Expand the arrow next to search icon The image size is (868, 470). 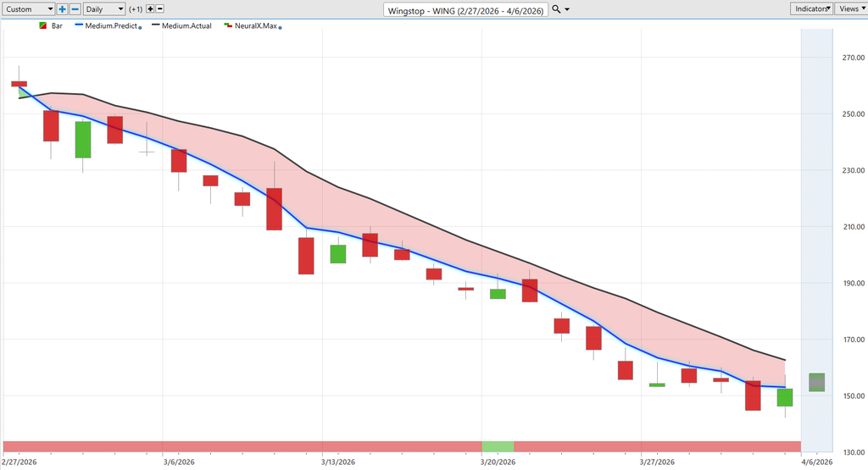click(568, 9)
